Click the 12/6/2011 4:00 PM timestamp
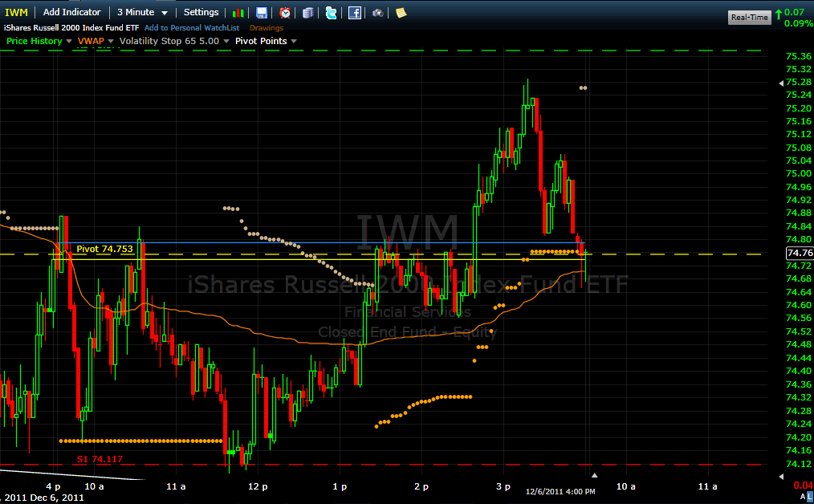This screenshot has width=814, height=504. [x=560, y=491]
